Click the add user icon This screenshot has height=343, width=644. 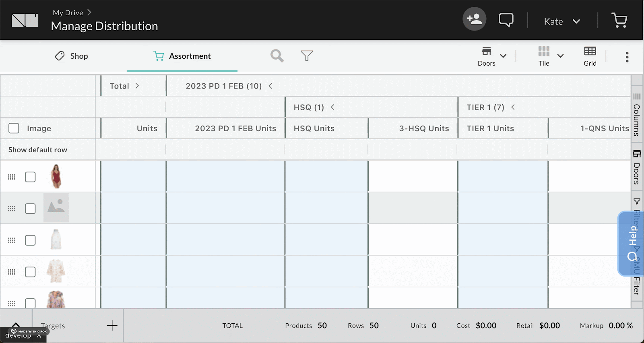coord(474,19)
